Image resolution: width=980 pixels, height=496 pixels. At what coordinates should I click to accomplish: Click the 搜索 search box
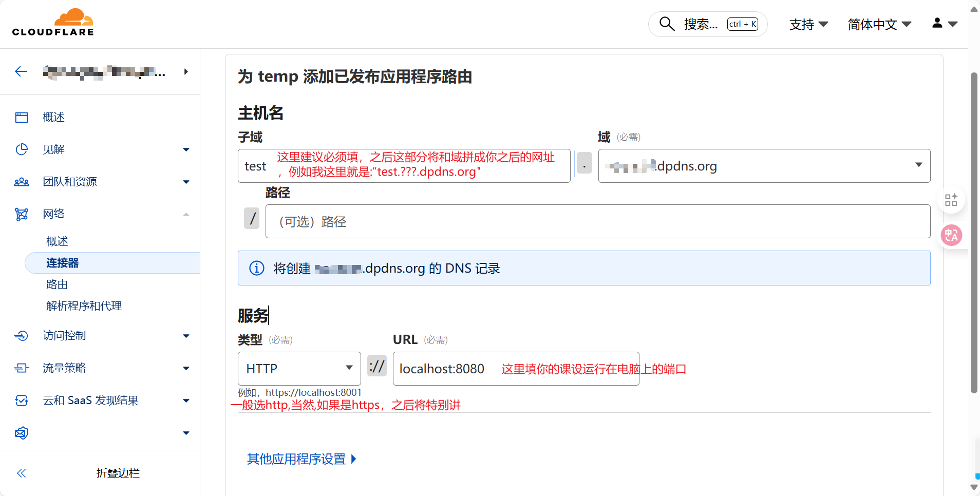pos(708,24)
